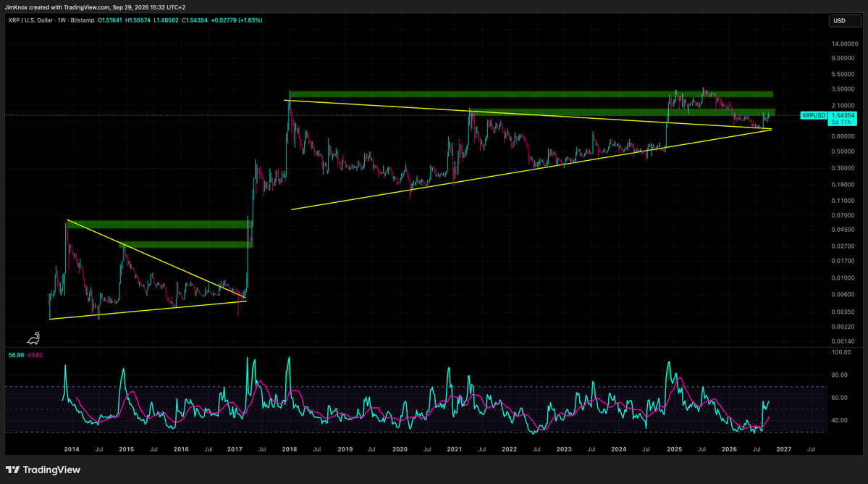Click the 2021 time axis label

coord(455,449)
